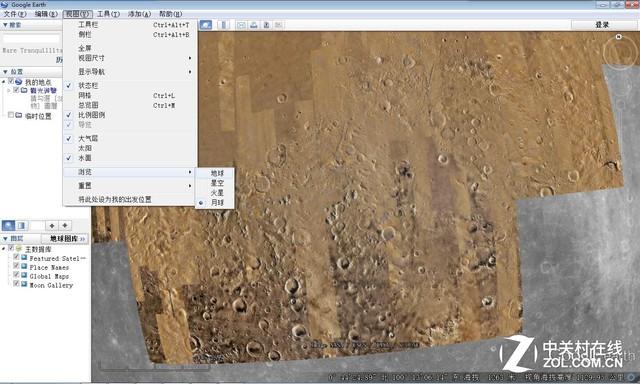
Task: Click the folder icon beside 临时位置
Action: point(19,115)
